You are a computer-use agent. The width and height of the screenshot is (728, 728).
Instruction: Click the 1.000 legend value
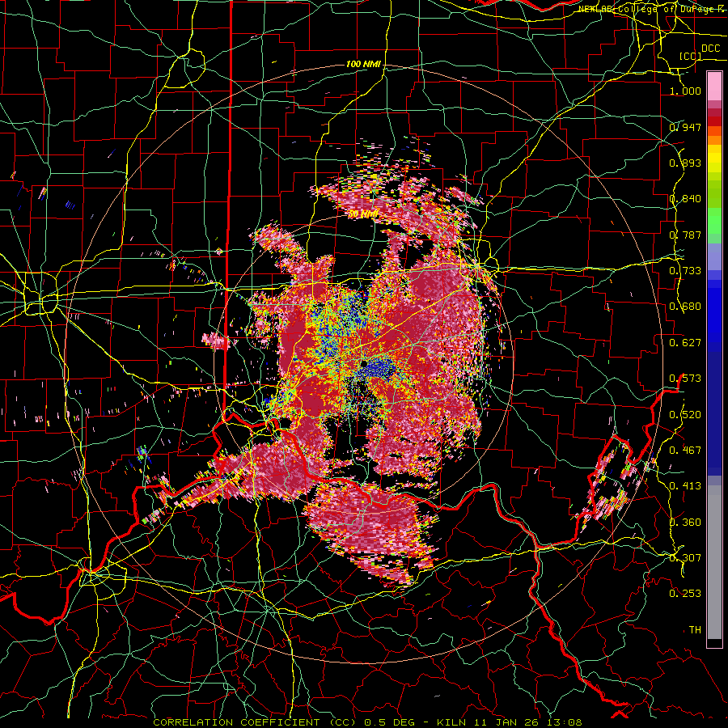point(685,91)
